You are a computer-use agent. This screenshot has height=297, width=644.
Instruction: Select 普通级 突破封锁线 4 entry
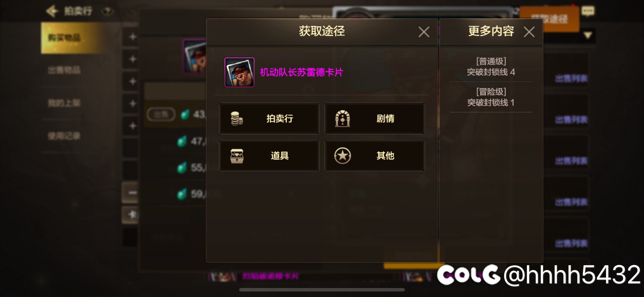point(491,67)
